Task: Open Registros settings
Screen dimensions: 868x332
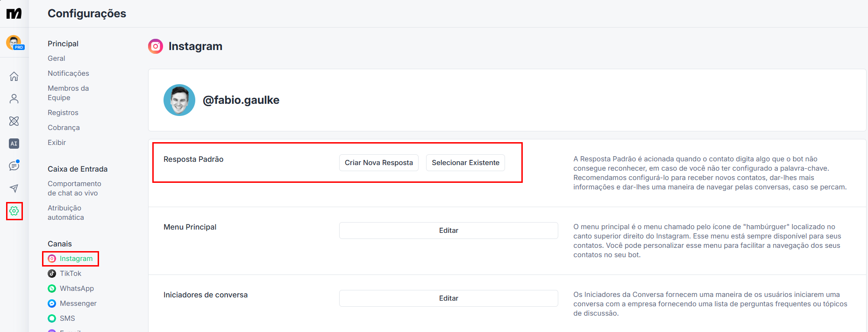Action: [x=63, y=113]
